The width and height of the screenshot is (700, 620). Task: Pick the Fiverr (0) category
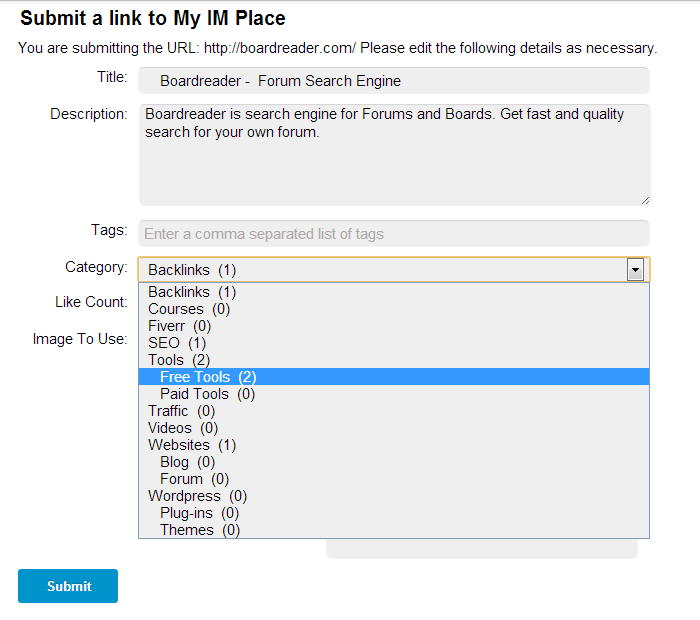coord(394,326)
